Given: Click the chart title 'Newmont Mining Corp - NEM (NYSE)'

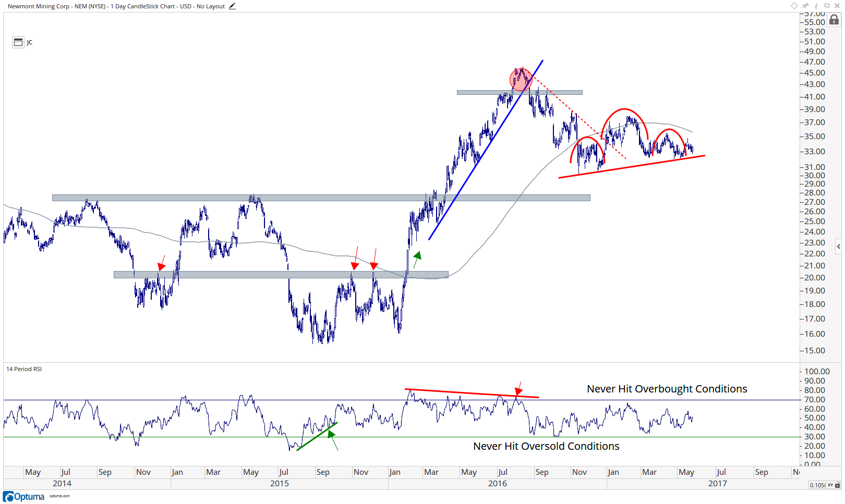Looking at the screenshot, I should click(x=57, y=6).
